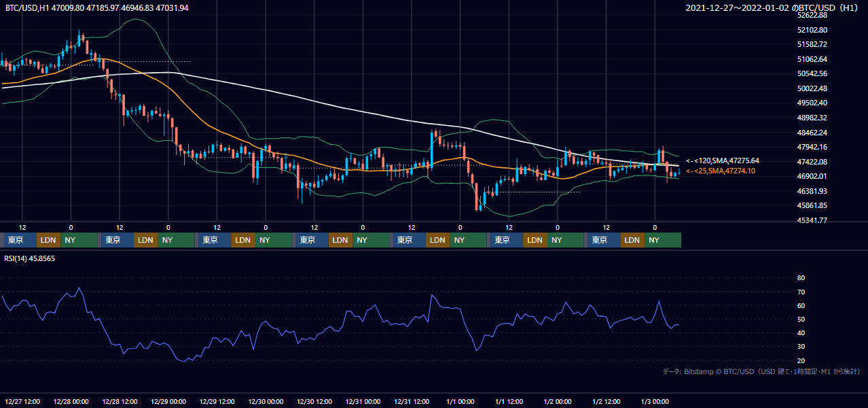Click the 12/29 12:00 date label
868x408 pixels.
pyautogui.click(x=217, y=401)
